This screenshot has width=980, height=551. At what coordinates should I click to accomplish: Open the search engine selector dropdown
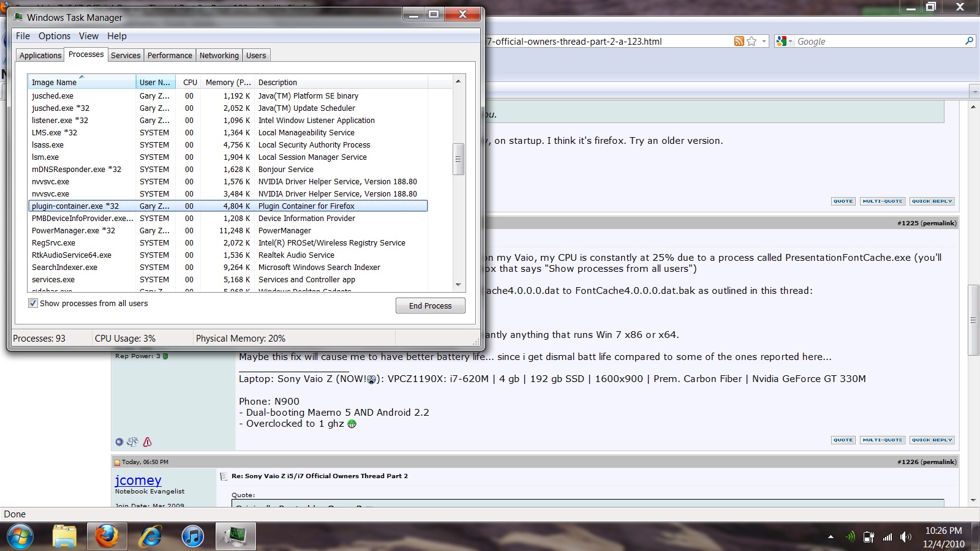pos(791,42)
